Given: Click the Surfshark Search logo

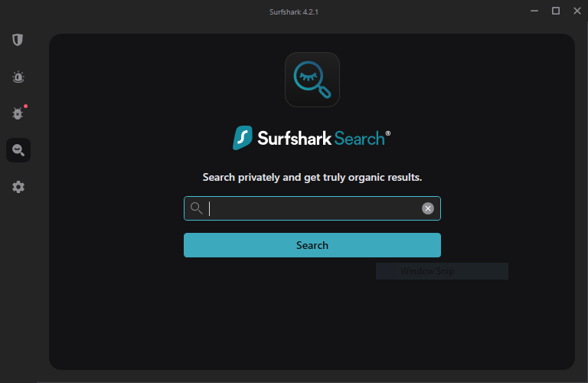Looking at the screenshot, I should 312,138.
